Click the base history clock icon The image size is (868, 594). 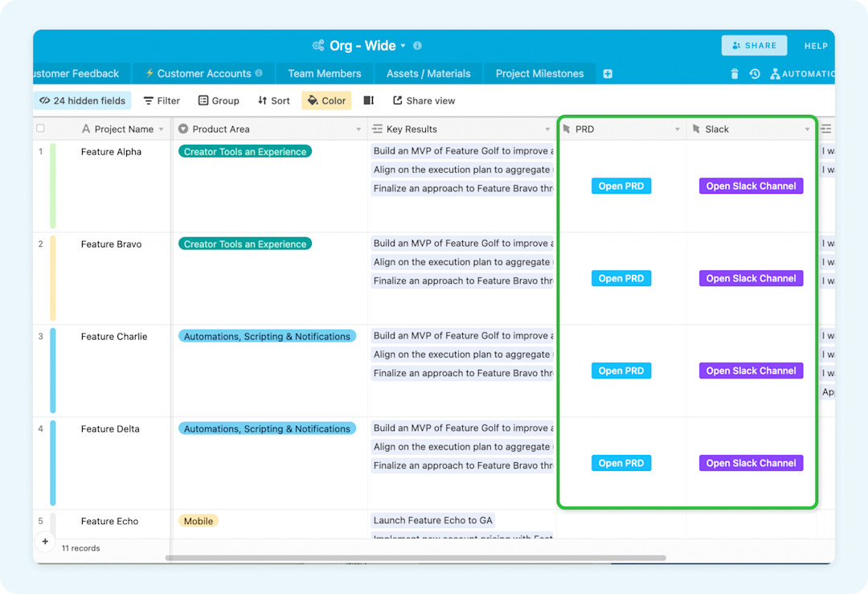[754, 73]
